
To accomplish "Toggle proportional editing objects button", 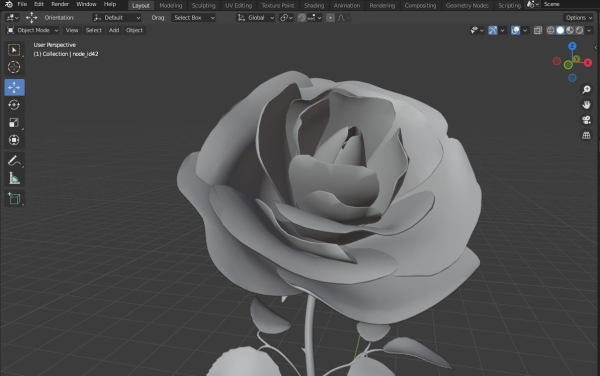I will click(x=330, y=18).
